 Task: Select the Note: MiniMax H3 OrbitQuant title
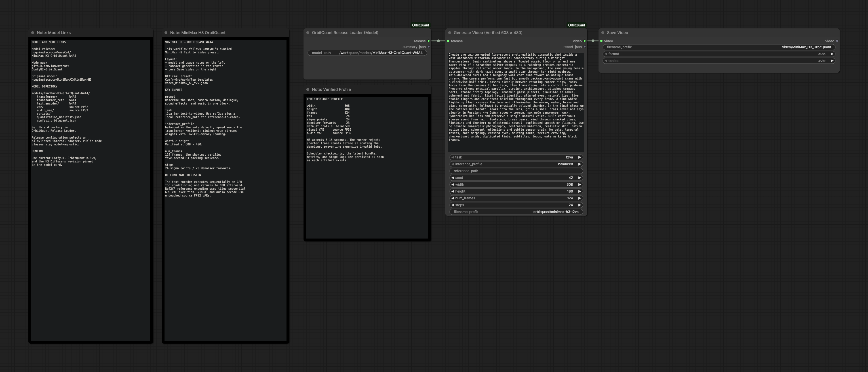point(198,33)
